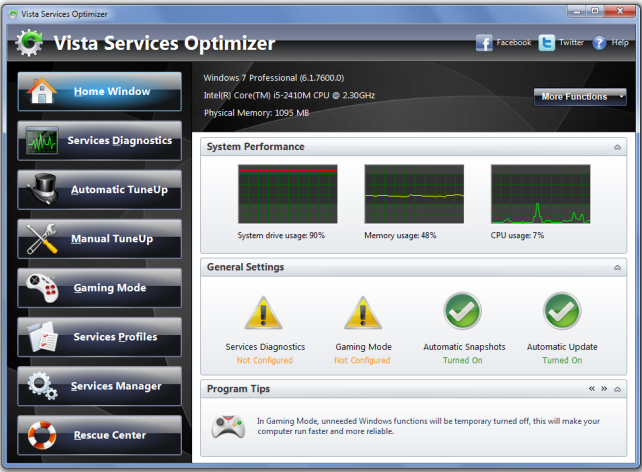
Task: Click the Program Tips heading
Action: pyautogui.click(x=238, y=388)
